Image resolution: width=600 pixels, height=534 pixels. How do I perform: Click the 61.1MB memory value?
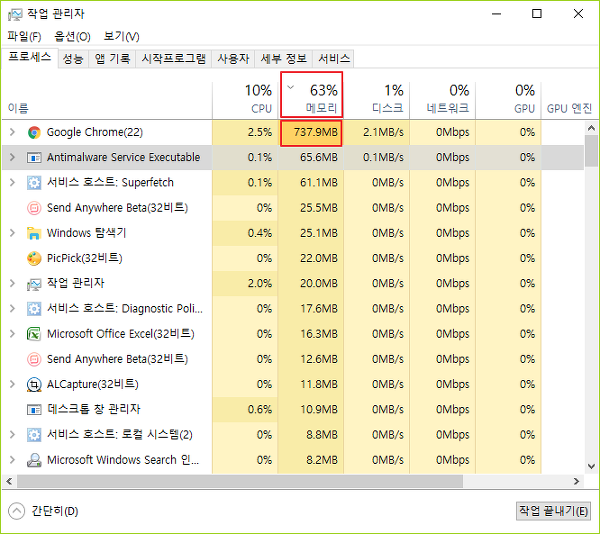(x=319, y=182)
